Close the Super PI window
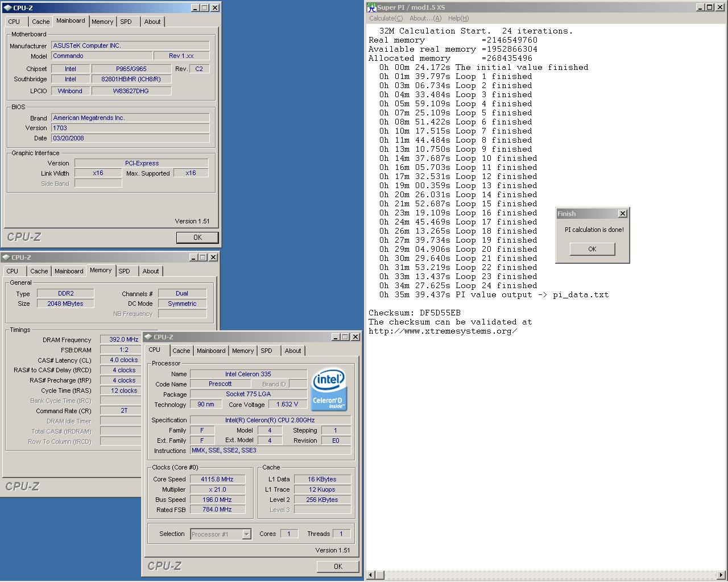Screen dimensions: 728x582 tap(720, 7)
